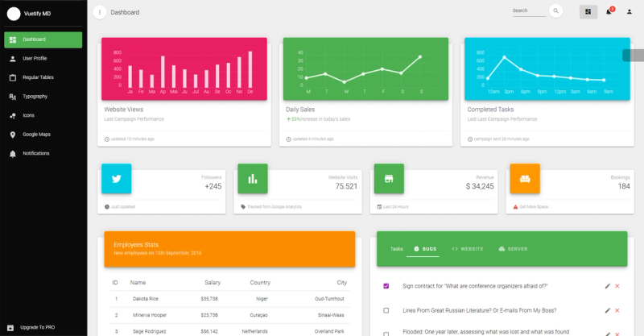Screen dimensions: 644x336
Task: Click the Icons bubble icon in the sidebar
Action: pos(13,116)
